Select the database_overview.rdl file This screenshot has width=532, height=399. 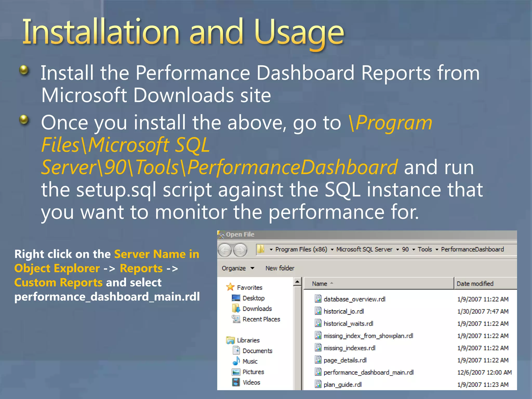[354, 299]
